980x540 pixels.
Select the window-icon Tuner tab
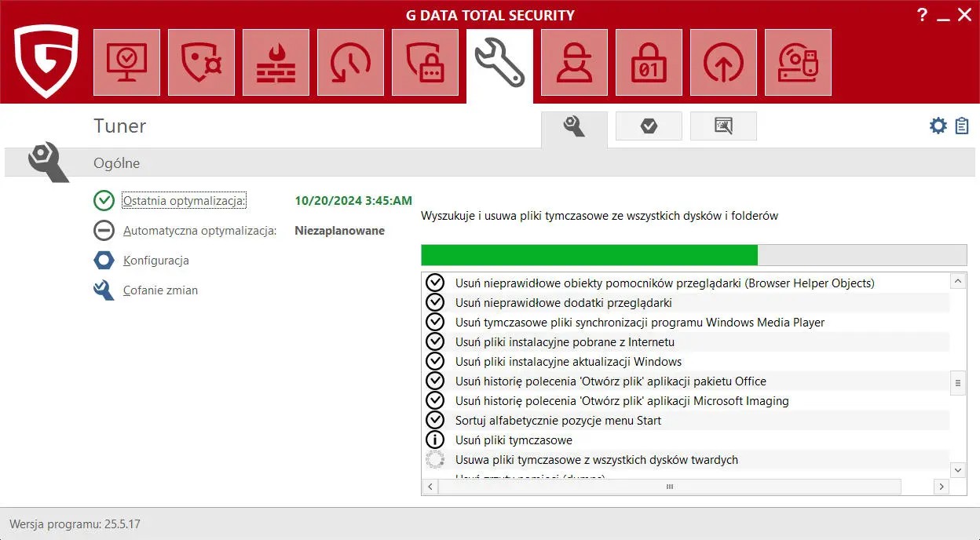tap(722, 126)
